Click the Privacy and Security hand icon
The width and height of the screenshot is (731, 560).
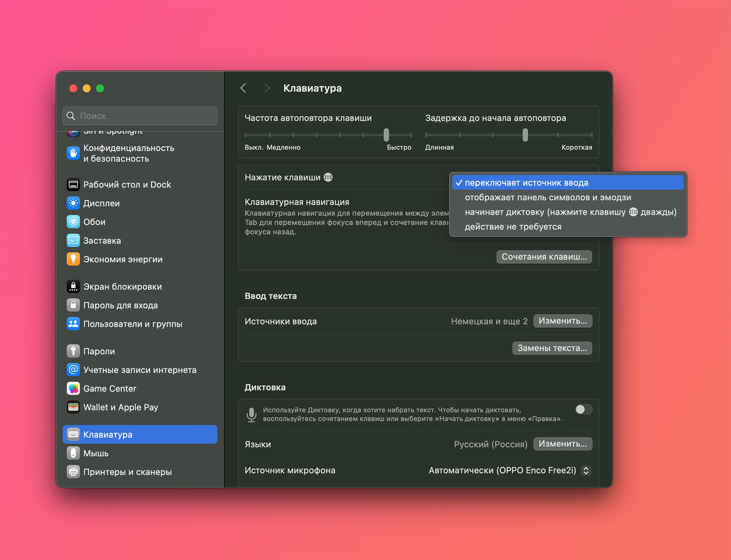[x=73, y=153]
